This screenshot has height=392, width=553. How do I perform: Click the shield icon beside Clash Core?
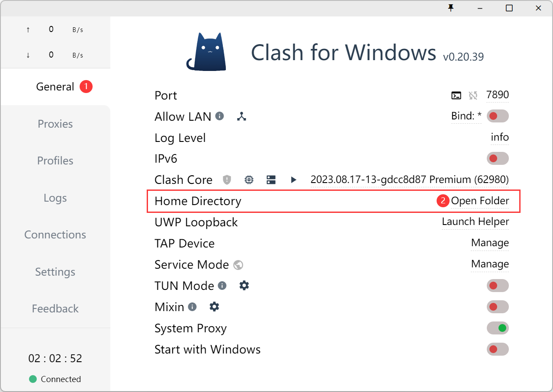227,180
